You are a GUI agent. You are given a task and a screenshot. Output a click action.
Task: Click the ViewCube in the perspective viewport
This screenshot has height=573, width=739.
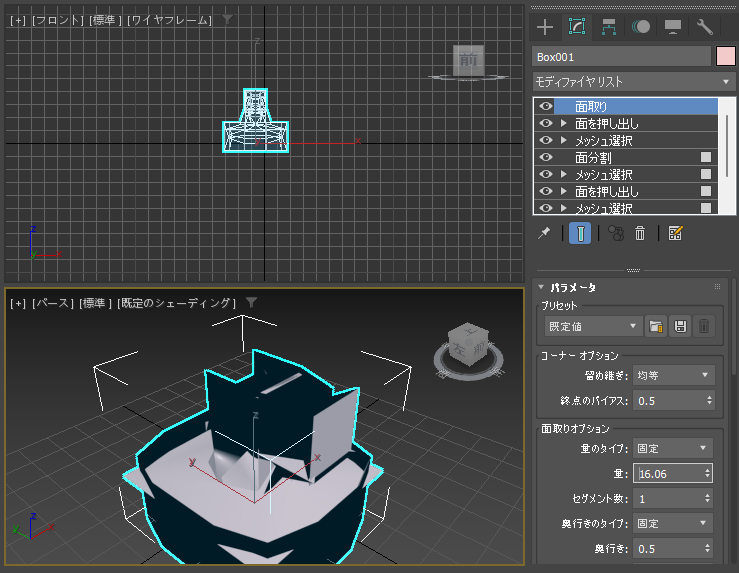pyautogui.click(x=468, y=344)
